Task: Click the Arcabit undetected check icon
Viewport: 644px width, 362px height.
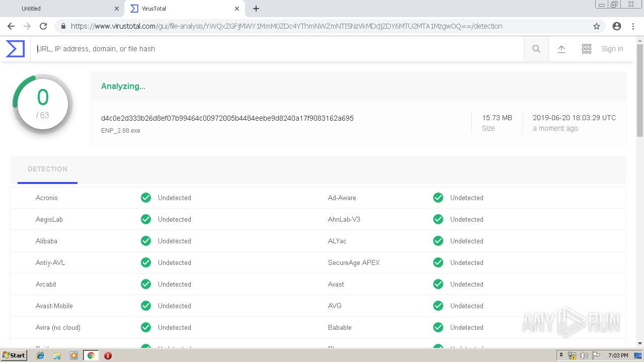Action: [x=146, y=284]
